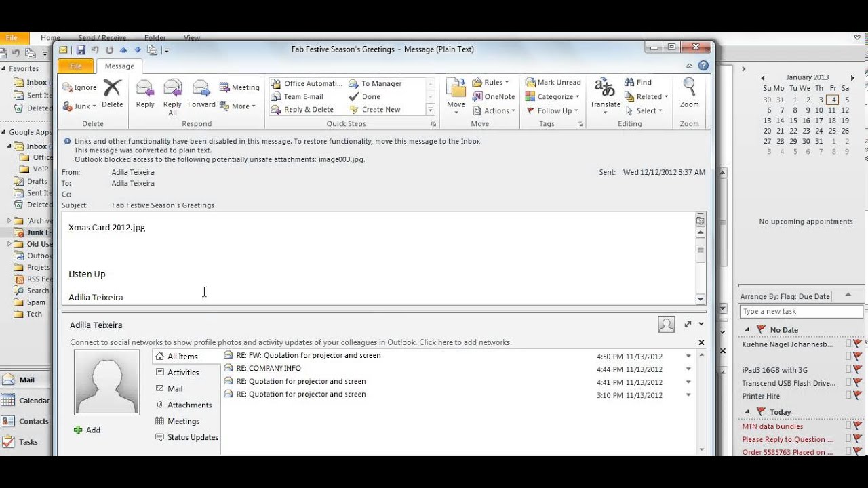The image size is (868, 488).
Task: Click the Translate icon
Action: [x=604, y=88]
